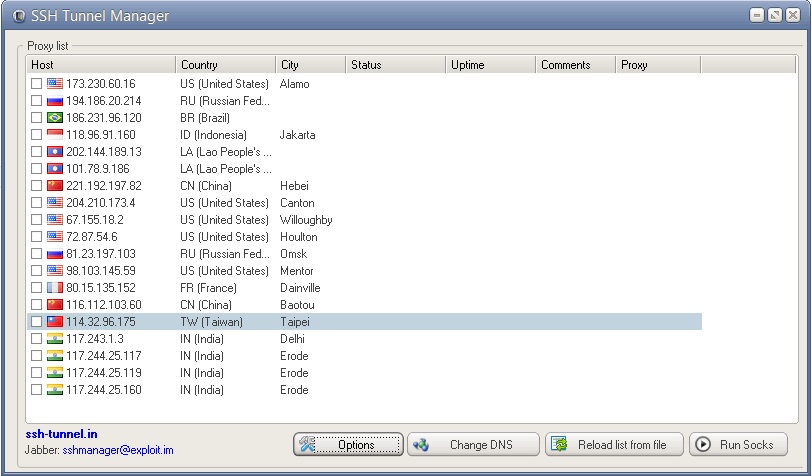Click the Taiwan flag beside 114.32.96.175
The width and height of the screenshot is (812, 476).
point(54,322)
